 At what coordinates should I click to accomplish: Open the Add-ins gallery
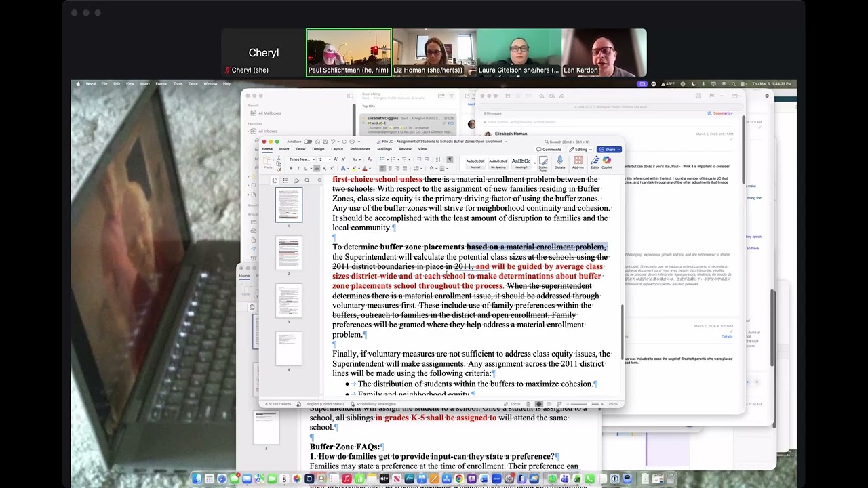pos(578,163)
